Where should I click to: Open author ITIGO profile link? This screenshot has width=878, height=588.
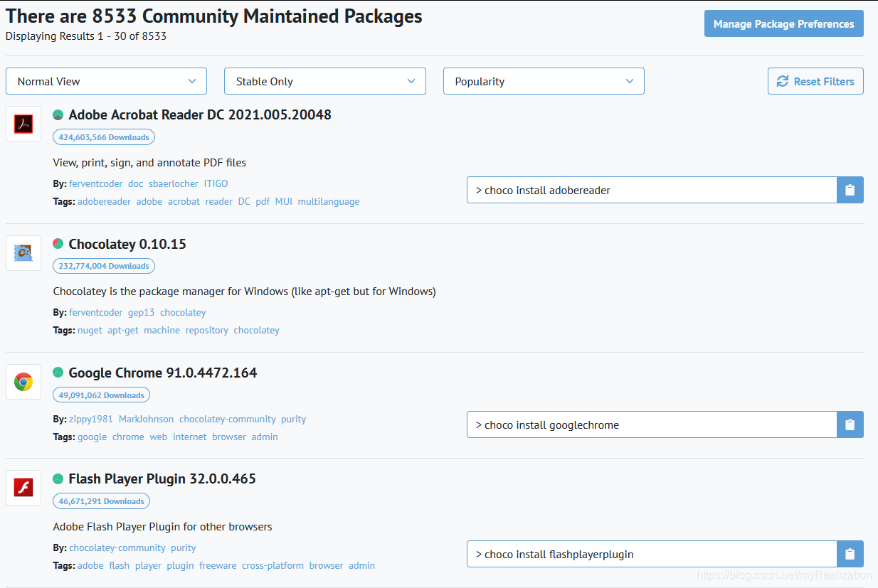click(x=216, y=183)
